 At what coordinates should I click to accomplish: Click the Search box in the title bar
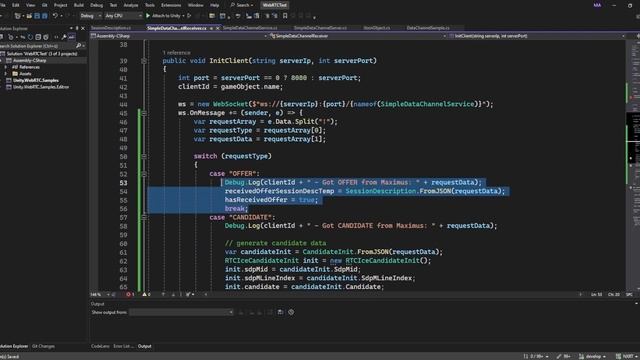click(x=242, y=5)
